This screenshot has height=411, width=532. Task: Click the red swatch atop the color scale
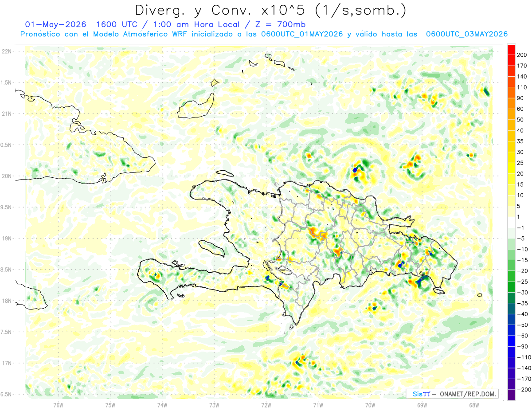click(x=511, y=50)
